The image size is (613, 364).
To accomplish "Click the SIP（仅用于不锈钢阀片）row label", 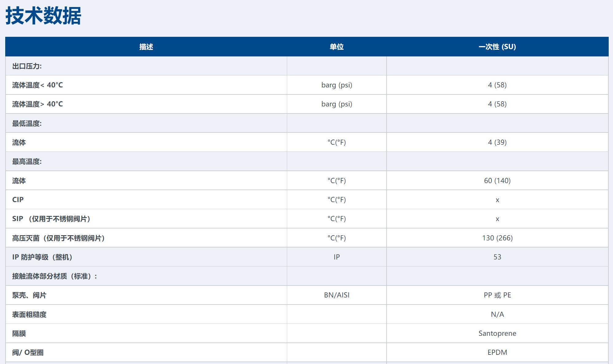I will (x=51, y=219).
